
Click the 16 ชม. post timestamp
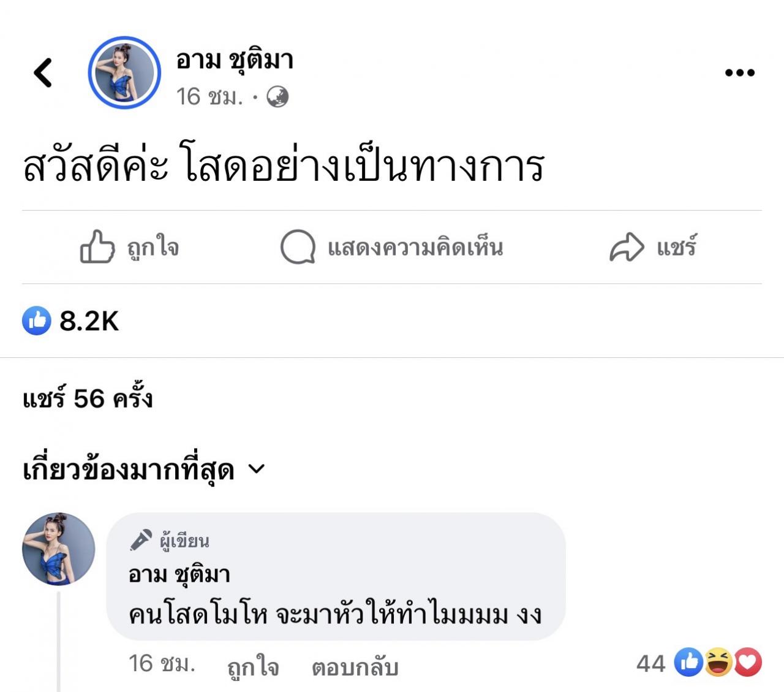pos(209,97)
